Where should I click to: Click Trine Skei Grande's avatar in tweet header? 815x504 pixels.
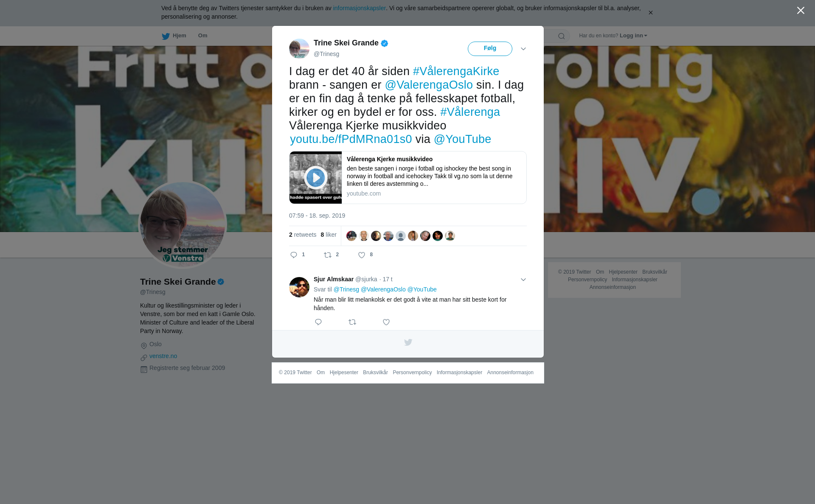coord(299,49)
